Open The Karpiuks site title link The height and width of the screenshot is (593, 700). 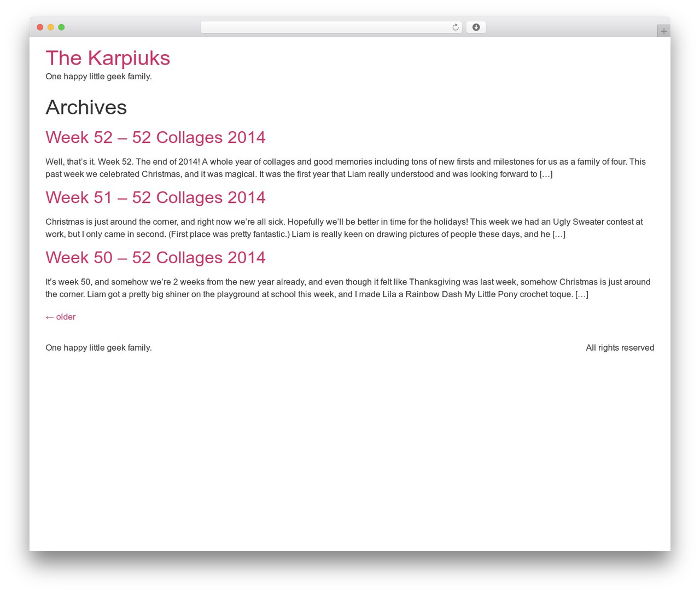click(108, 58)
